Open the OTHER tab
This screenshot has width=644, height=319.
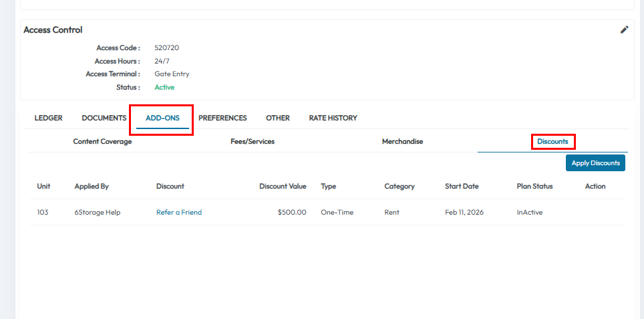(278, 118)
